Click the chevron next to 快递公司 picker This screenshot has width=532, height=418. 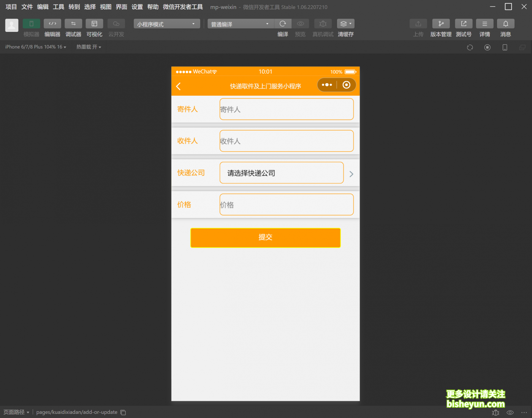351,174
